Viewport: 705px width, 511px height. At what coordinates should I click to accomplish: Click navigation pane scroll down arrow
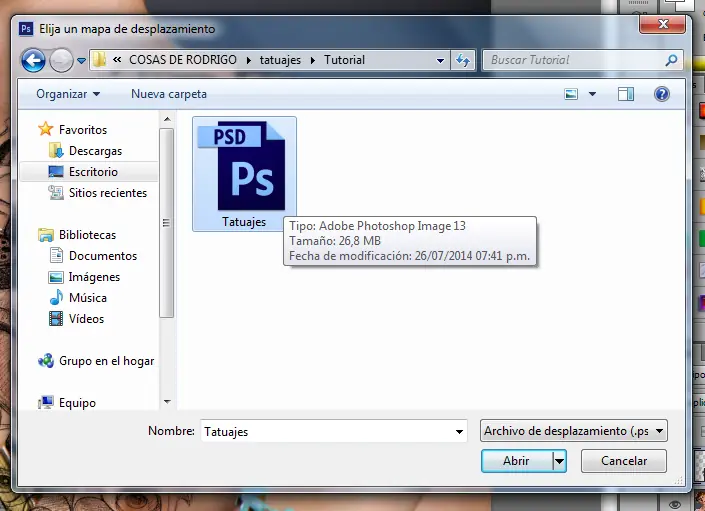coord(167,402)
